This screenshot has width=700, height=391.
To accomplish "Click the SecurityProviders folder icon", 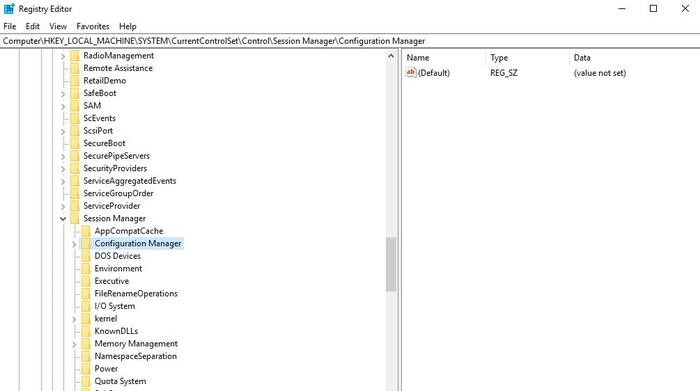I will click(x=75, y=168).
